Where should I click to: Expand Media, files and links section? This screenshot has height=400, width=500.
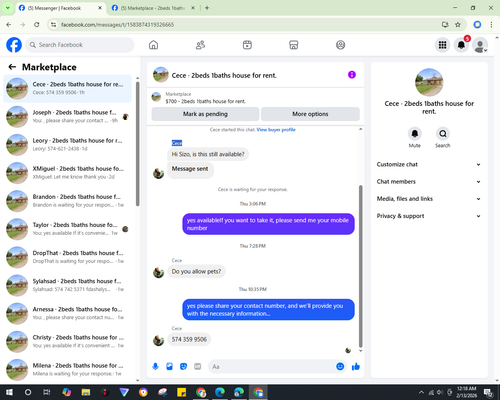click(x=429, y=199)
